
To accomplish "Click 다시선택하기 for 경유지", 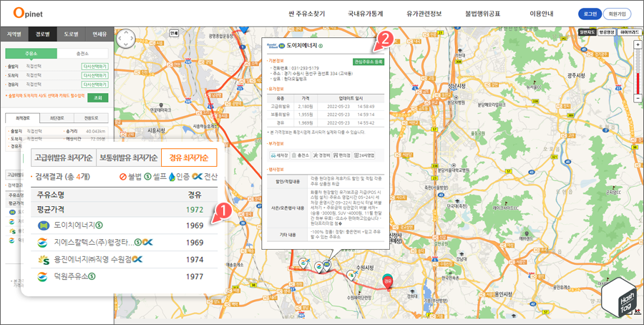I will point(95,84).
